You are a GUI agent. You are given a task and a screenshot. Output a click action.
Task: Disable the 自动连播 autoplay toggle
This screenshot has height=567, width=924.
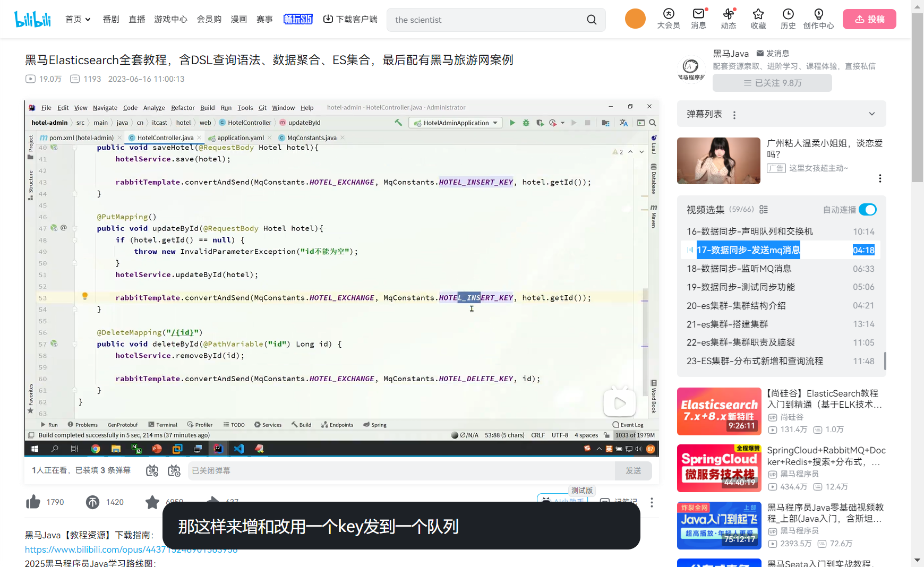(867, 210)
